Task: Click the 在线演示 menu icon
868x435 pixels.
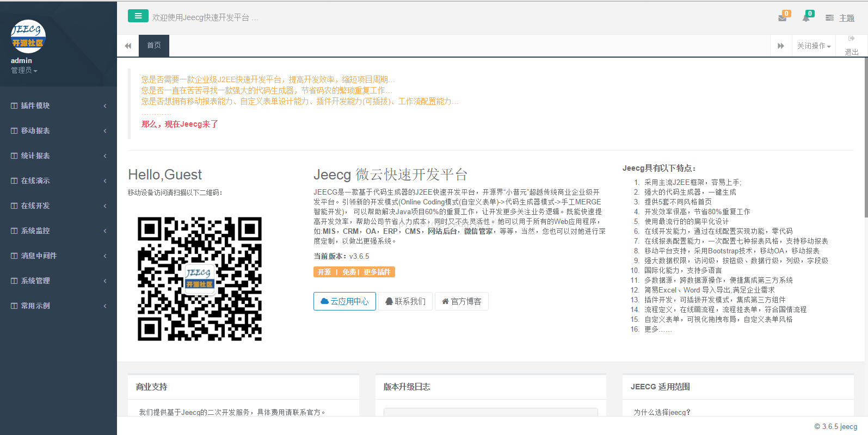Action: tap(14, 181)
